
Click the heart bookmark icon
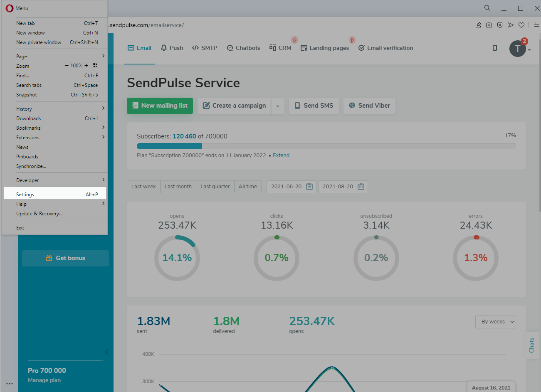[x=521, y=25]
